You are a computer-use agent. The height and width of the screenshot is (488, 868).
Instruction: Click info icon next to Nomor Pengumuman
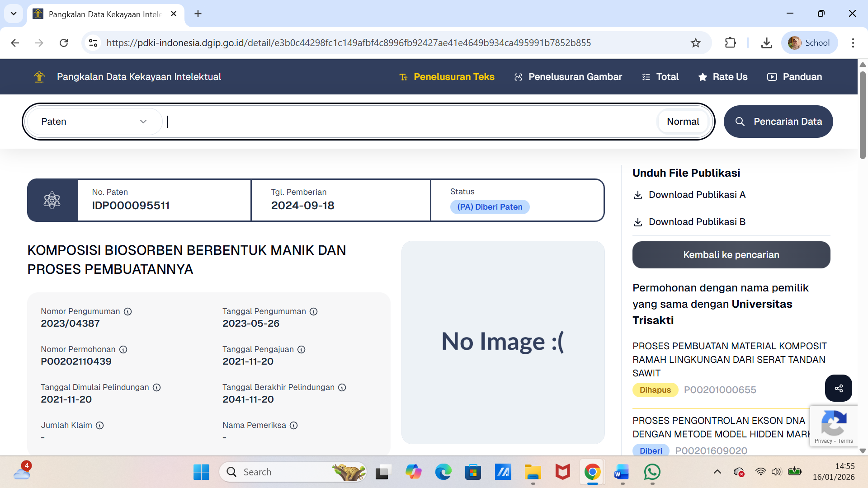pyautogui.click(x=128, y=311)
